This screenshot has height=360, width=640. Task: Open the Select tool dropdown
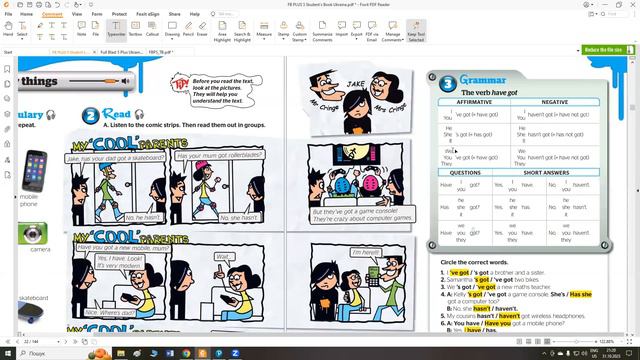22,39
